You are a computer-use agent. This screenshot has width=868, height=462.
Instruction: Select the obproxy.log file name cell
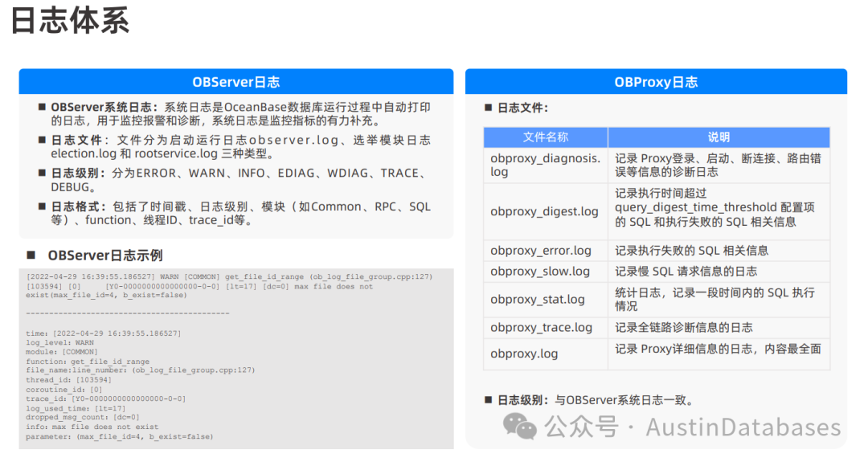(545, 354)
